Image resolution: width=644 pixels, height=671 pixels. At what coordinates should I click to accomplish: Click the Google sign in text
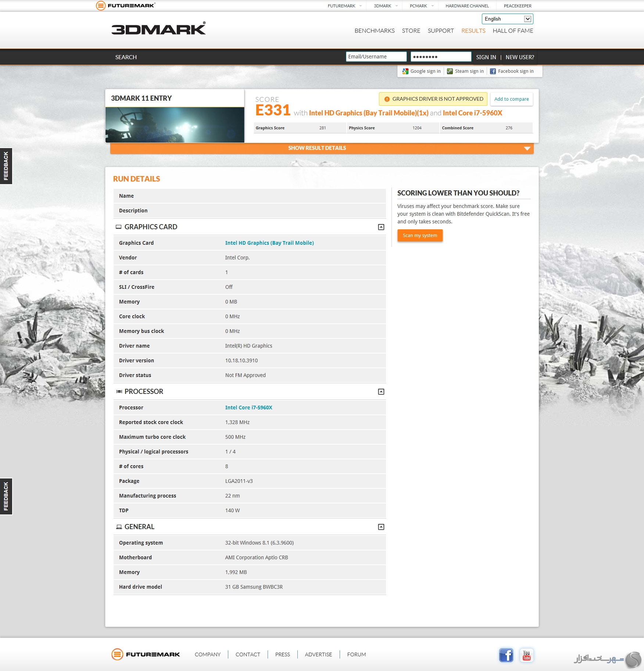(425, 71)
